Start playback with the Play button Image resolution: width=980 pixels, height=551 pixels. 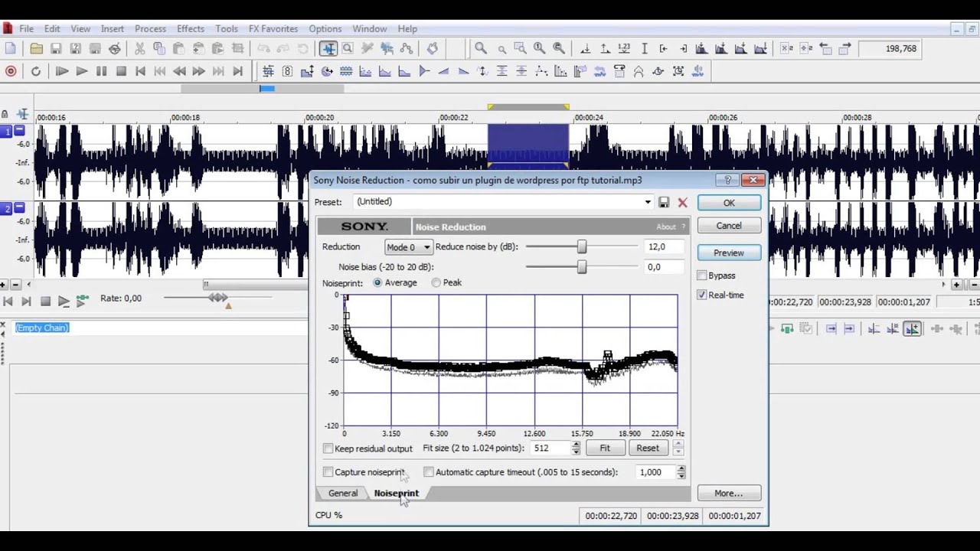coord(82,71)
